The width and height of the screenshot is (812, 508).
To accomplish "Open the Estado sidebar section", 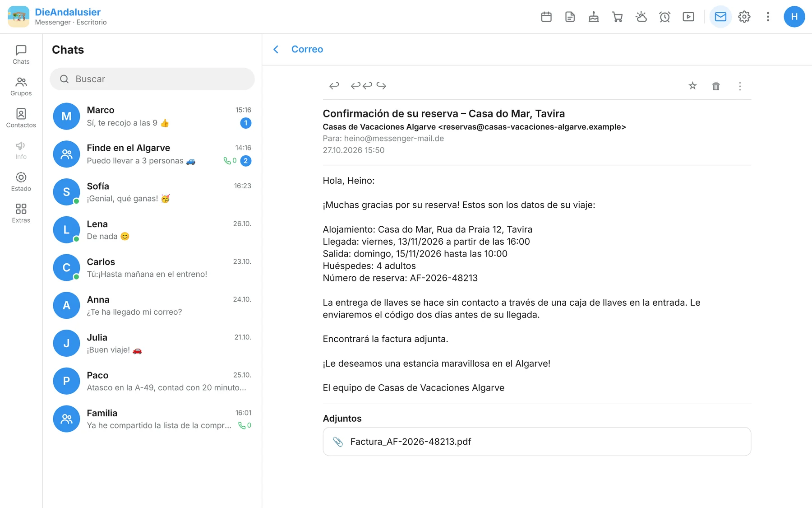I will tap(21, 182).
